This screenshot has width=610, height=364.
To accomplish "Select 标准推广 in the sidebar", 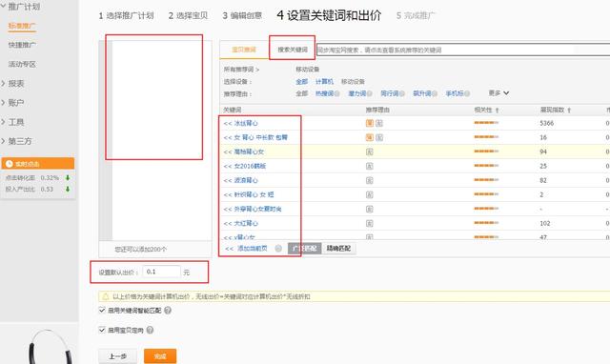I will click(22, 26).
